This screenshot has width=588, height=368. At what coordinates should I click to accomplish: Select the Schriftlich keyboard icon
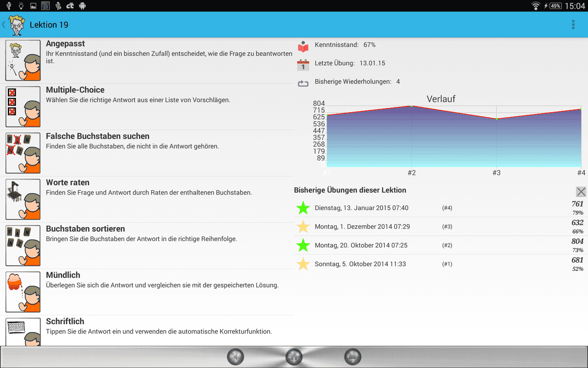pos(23,332)
